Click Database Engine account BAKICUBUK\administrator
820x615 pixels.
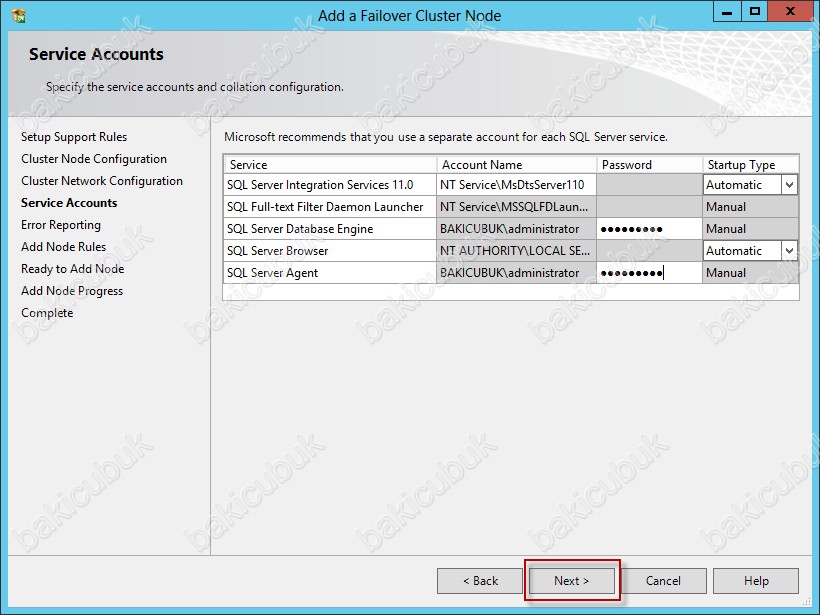coord(517,229)
